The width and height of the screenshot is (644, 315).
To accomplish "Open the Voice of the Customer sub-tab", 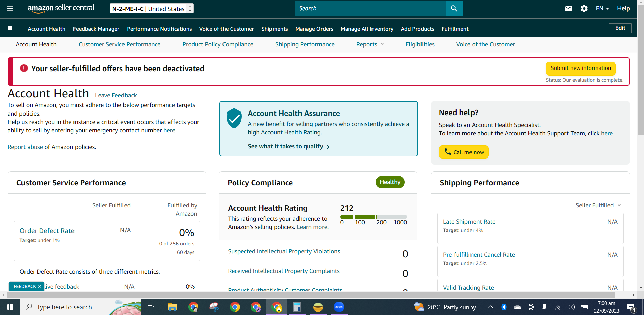I will pos(486,44).
